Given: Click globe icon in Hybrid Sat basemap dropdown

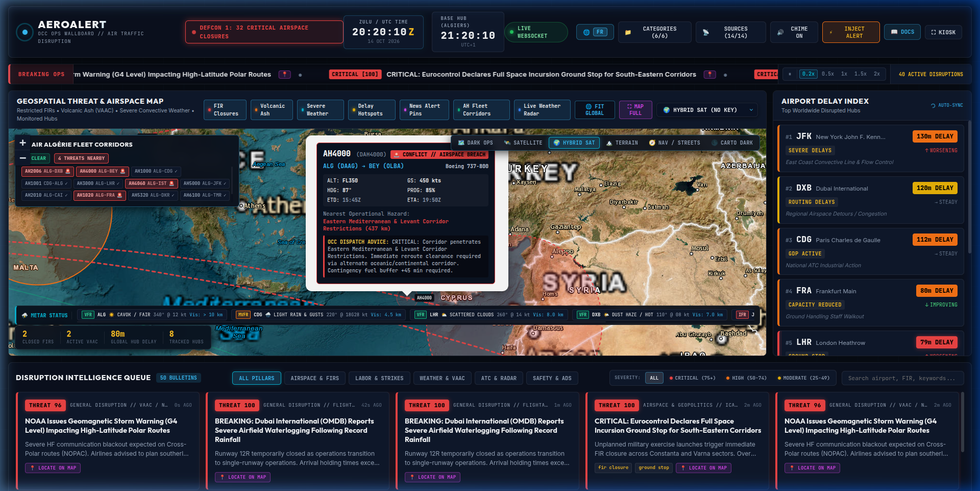Looking at the screenshot, I should 667,110.
